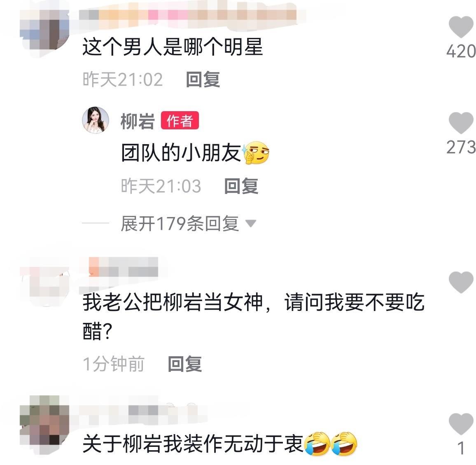
Task: Reply to 柳岩's 21:03 comment
Action: [x=241, y=186]
